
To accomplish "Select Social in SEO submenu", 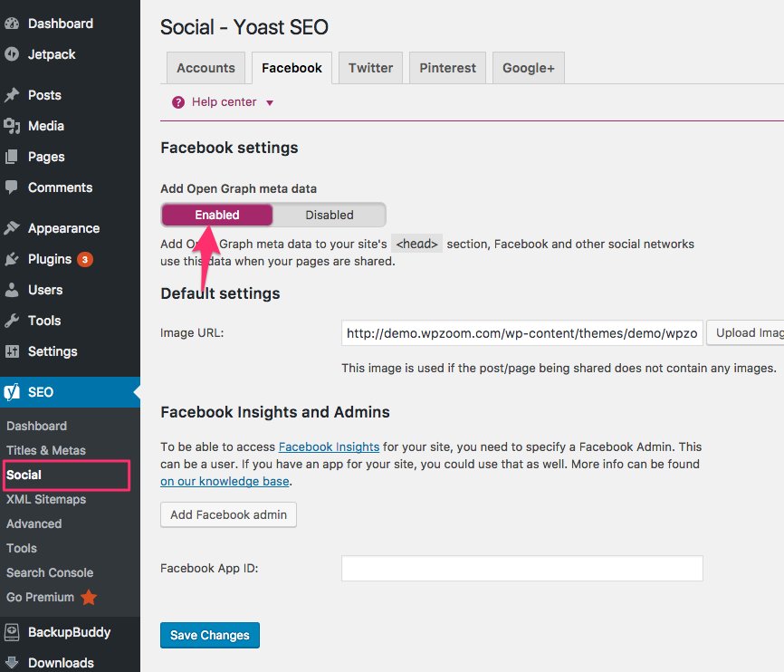I will (x=24, y=475).
